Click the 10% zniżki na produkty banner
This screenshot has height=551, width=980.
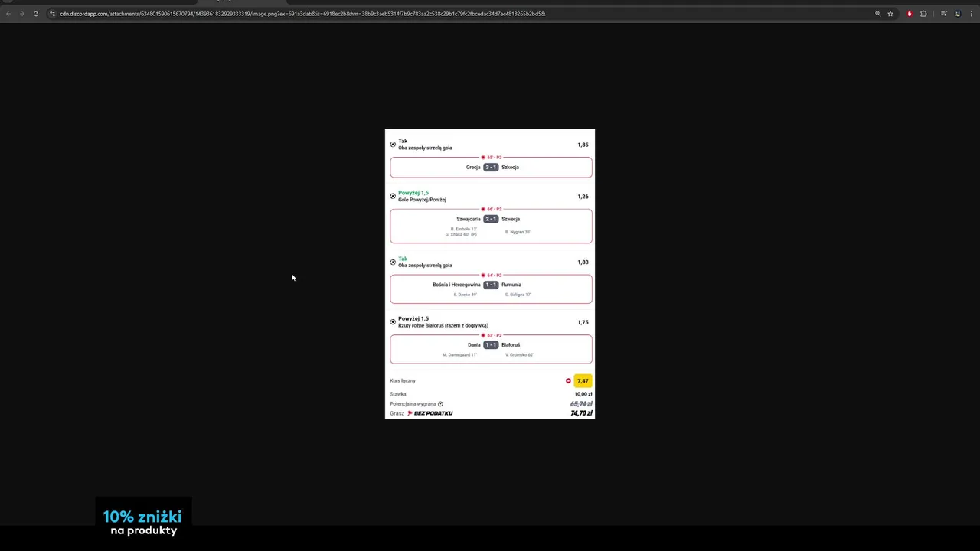(x=143, y=523)
